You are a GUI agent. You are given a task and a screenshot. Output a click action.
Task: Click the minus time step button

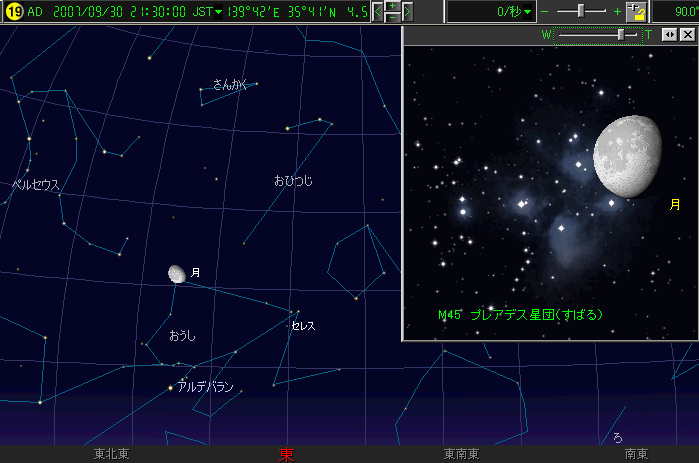point(393,18)
